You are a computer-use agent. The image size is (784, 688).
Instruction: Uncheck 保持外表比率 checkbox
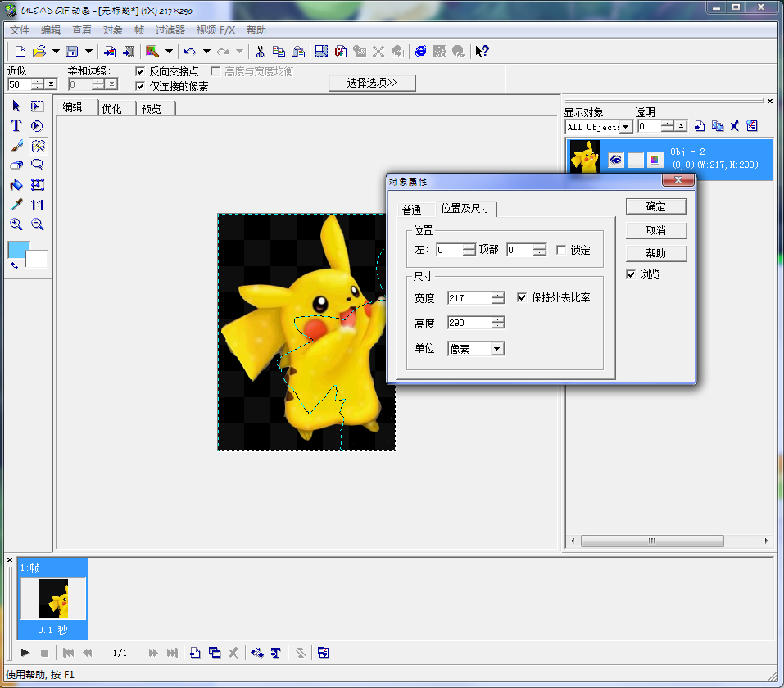(x=522, y=297)
